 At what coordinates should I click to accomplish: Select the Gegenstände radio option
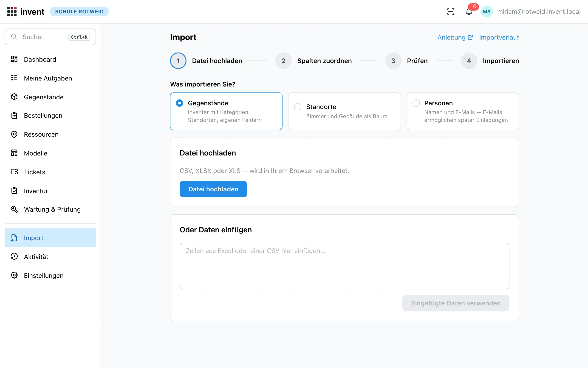[x=180, y=103]
